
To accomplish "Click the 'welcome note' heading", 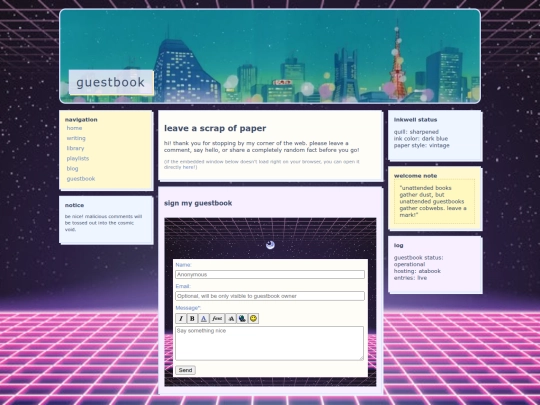I will (x=415, y=176).
